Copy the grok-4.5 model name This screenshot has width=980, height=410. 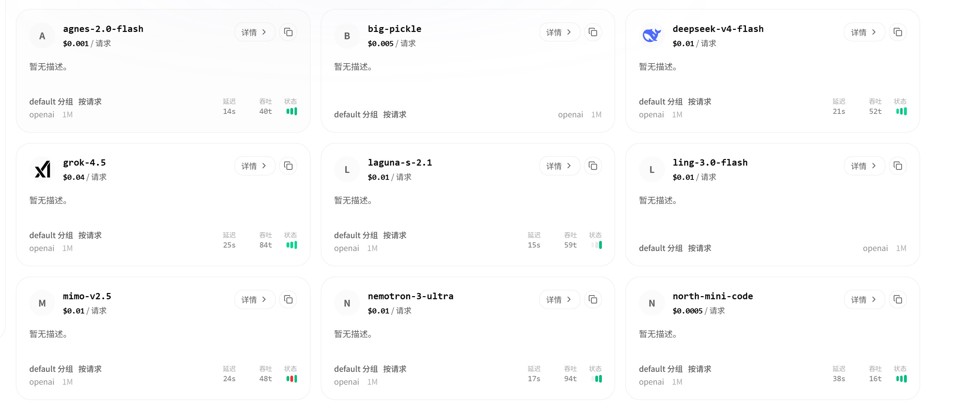coord(288,166)
